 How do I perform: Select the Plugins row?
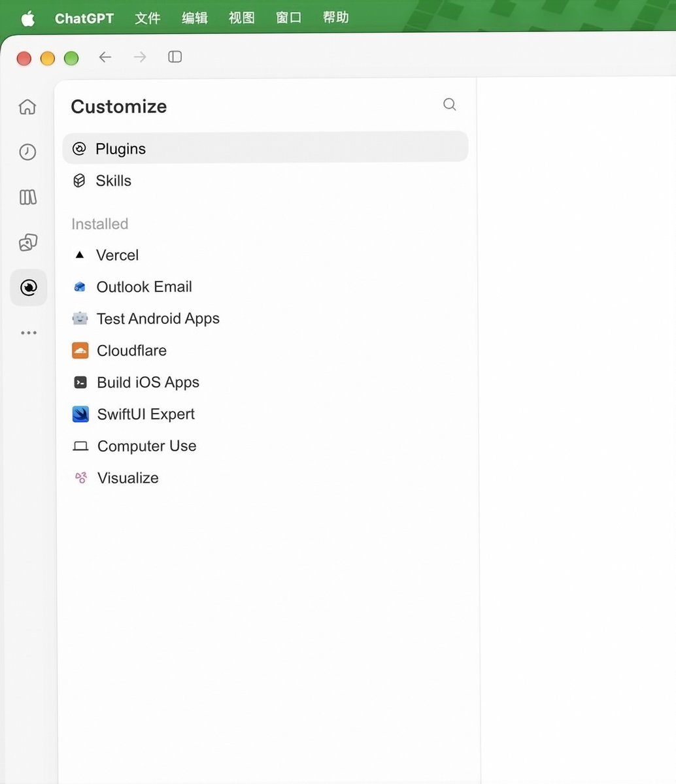265,149
